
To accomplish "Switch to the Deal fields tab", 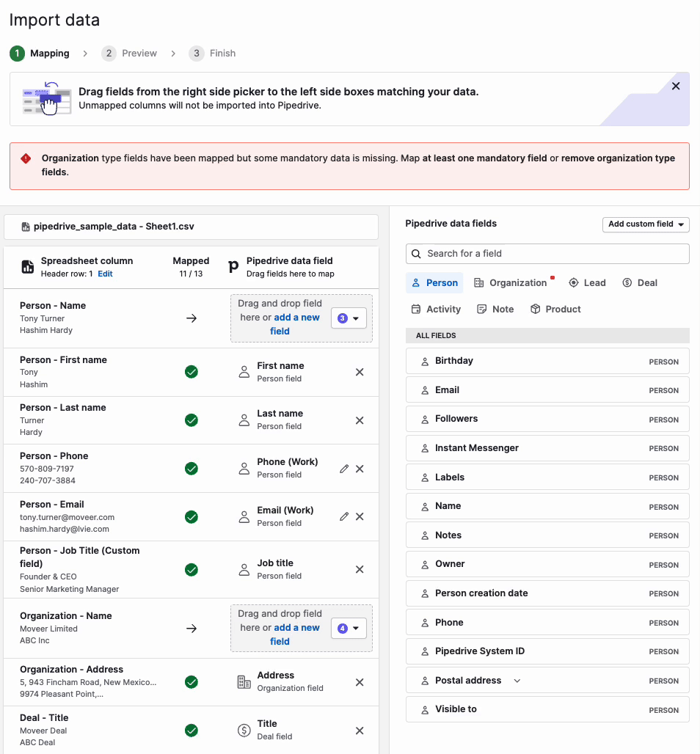I will [639, 283].
